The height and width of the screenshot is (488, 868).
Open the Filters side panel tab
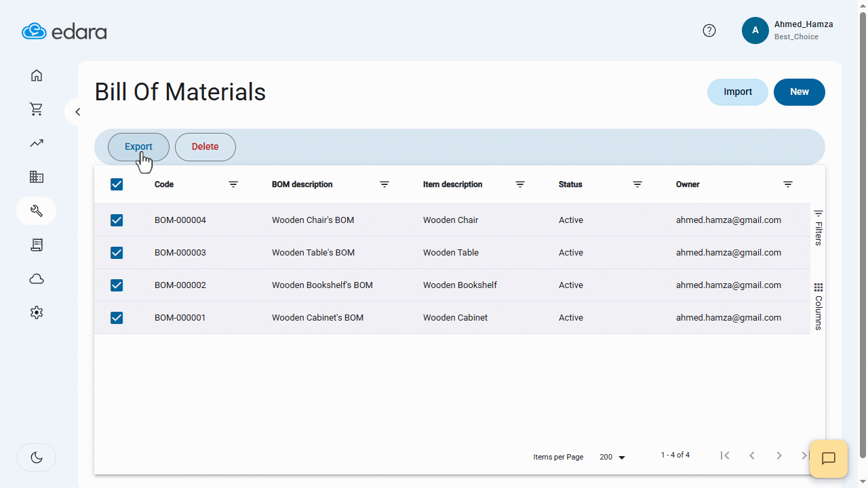click(818, 228)
